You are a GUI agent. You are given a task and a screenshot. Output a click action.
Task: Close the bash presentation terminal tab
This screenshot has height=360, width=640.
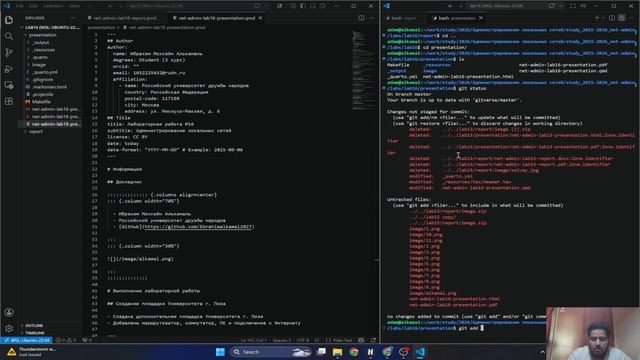coord(481,18)
